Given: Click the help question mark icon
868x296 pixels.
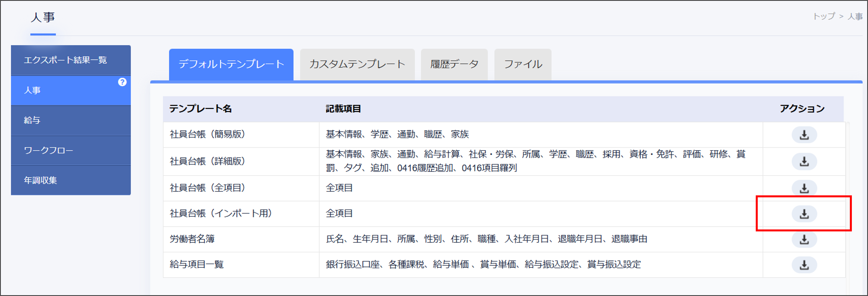Looking at the screenshot, I should tap(122, 82).
